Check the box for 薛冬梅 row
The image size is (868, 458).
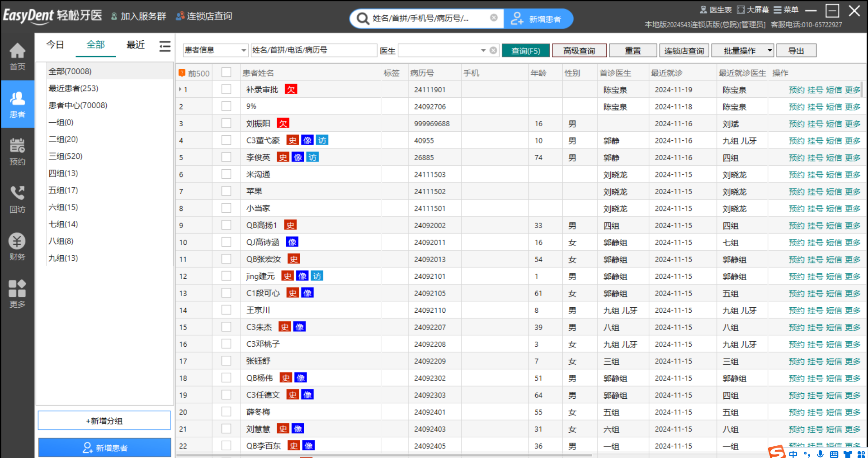point(226,412)
